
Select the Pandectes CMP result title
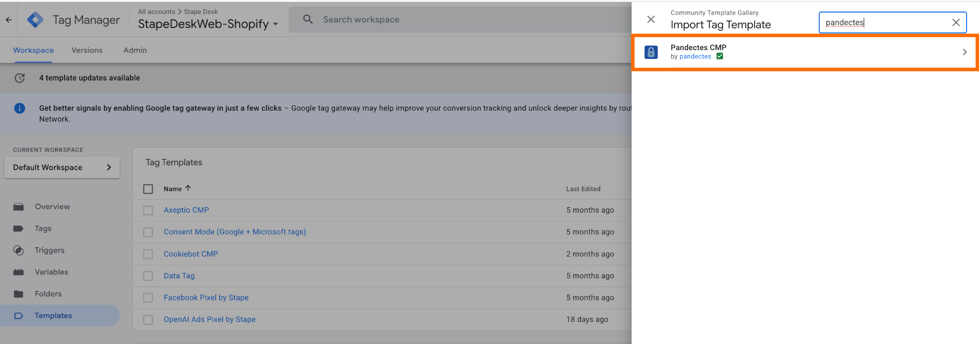point(698,47)
